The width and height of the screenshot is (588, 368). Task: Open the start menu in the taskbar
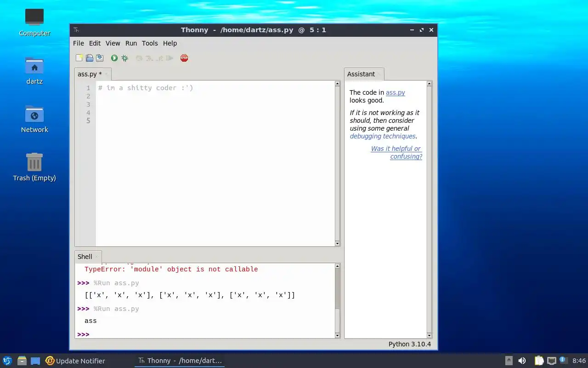coord(7,361)
